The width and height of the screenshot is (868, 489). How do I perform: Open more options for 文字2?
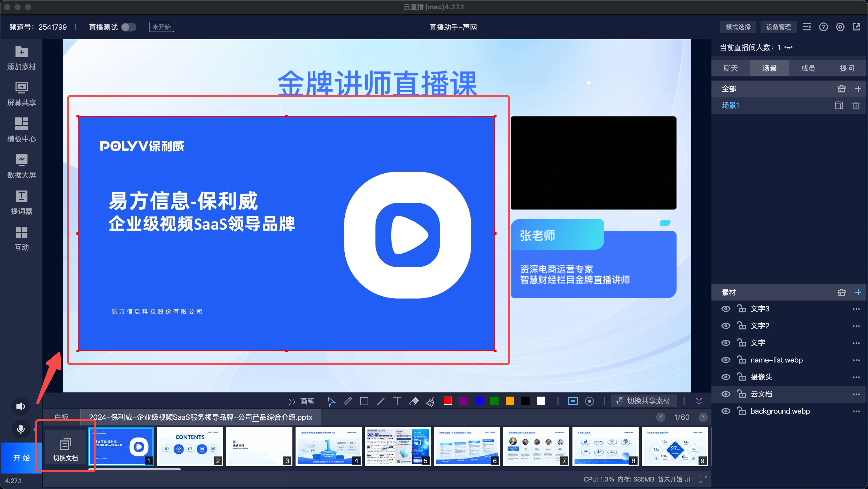pos(856,326)
